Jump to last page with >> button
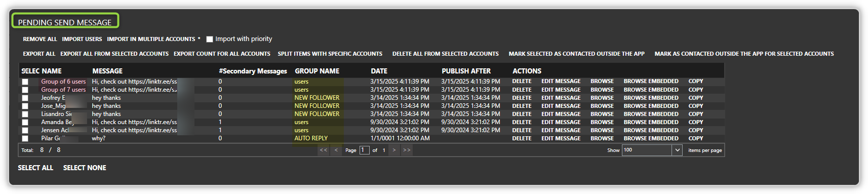This screenshot has height=194, width=868. 406,150
